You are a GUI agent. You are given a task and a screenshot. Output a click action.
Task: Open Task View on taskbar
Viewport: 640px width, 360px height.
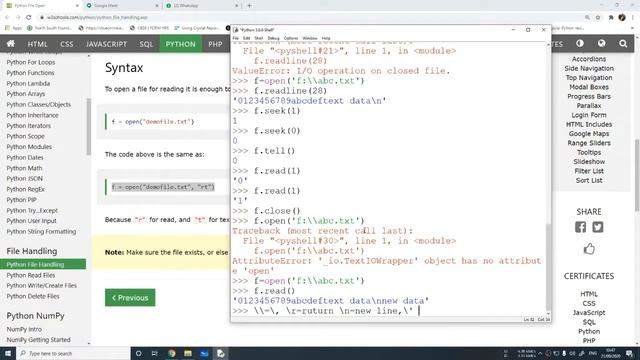coord(155,353)
